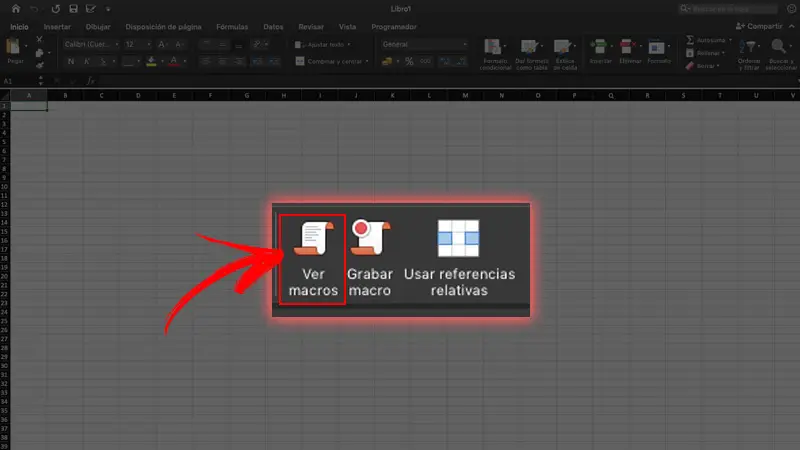Toggle bold N formatting
Image resolution: width=800 pixels, height=450 pixels.
click(71, 61)
